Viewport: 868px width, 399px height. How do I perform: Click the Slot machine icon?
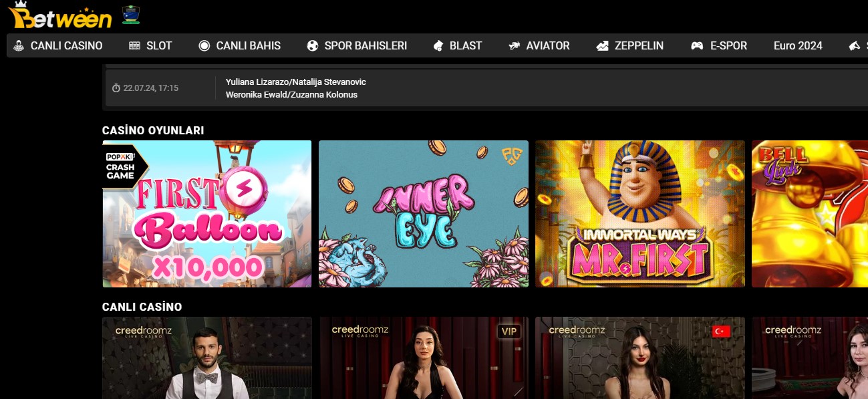[x=135, y=46]
